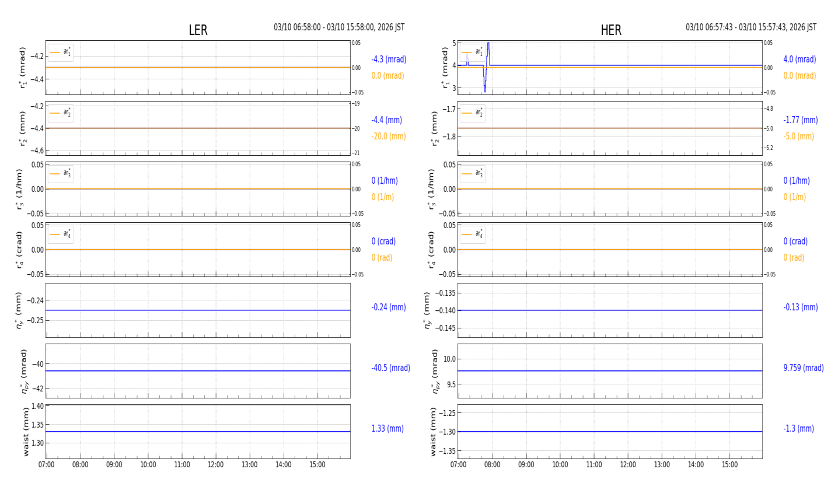Image resolution: width=824 pixels, height=504 pixels.
Task: Click the LER ηy* (mm) axis label
Action: (x=19, y=310)
